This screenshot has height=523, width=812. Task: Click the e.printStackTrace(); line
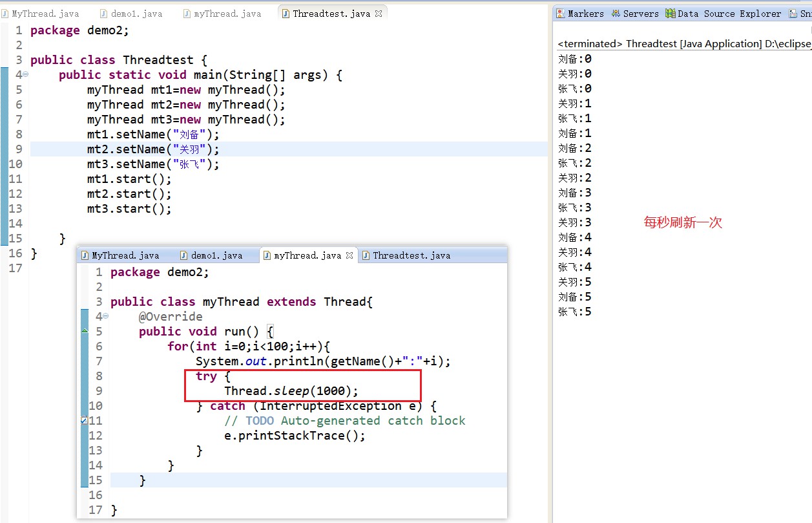click(x=295, y=436)
